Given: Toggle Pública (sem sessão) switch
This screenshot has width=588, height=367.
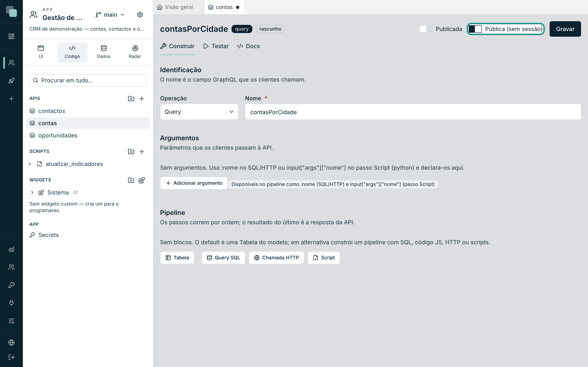Looking at the screenshot, I should (475, 29).
